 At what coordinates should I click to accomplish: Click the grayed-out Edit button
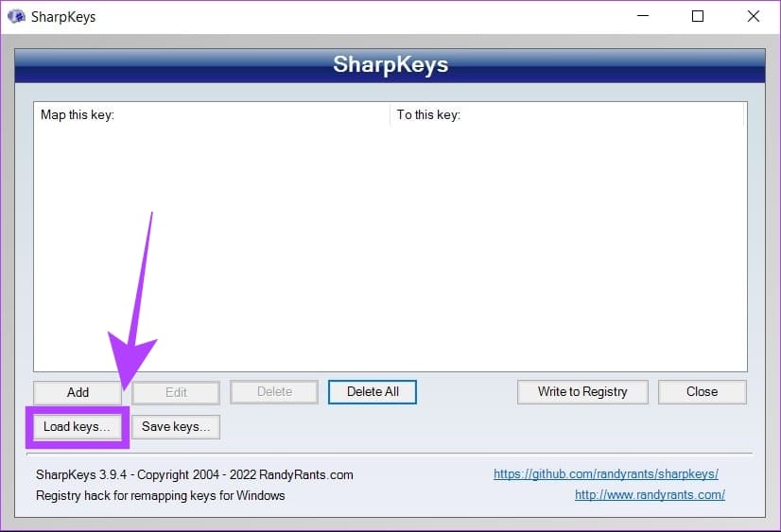coord(176,392)
